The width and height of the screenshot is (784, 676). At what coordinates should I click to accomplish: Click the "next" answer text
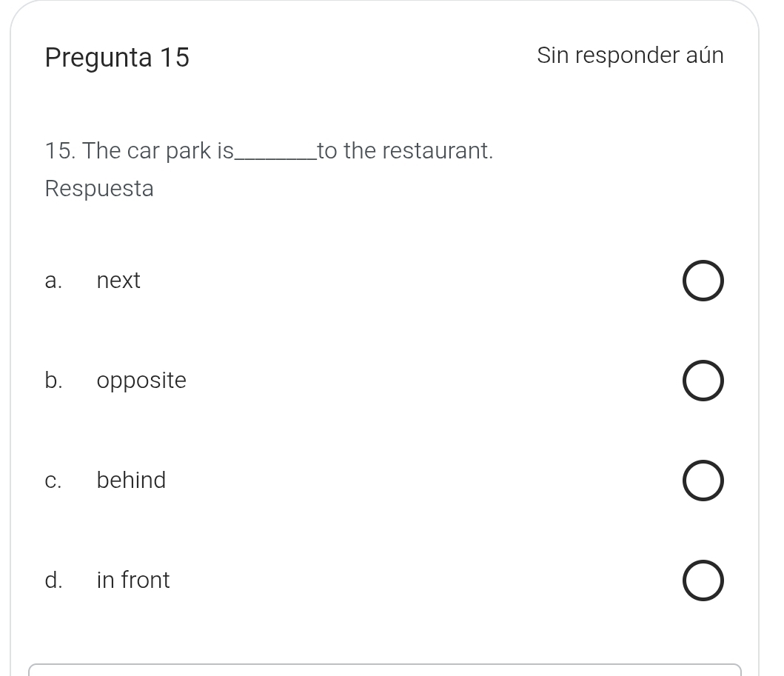[x=118, y=281]
